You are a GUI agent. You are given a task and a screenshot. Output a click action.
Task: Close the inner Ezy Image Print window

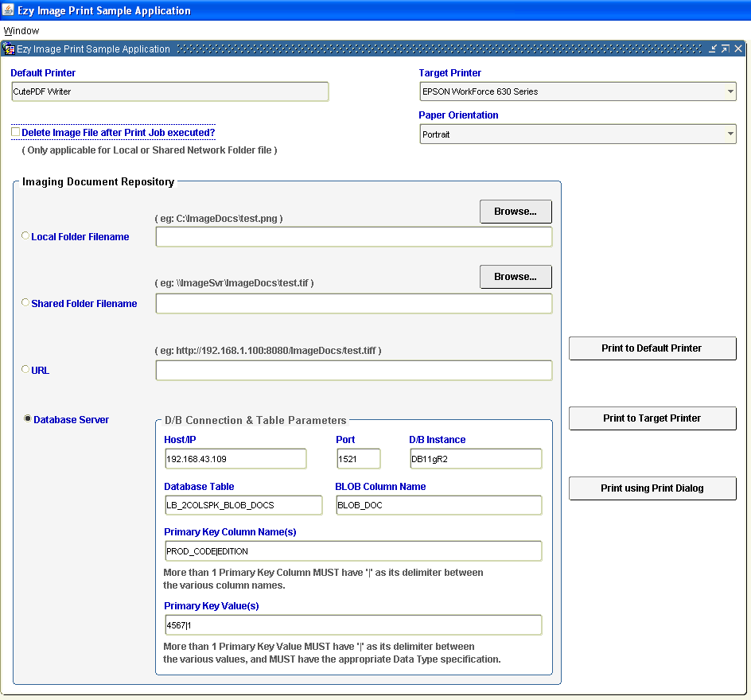(738, 49)
